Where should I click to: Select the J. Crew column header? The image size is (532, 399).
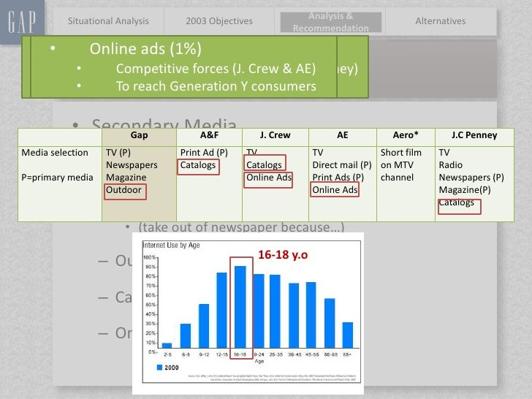pos(275,137)
